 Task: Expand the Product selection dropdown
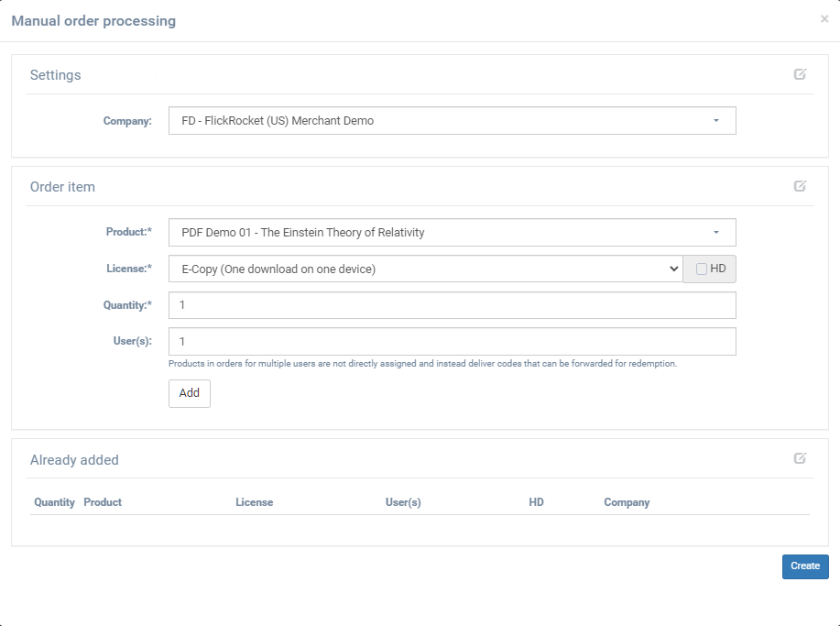point(452,233)
